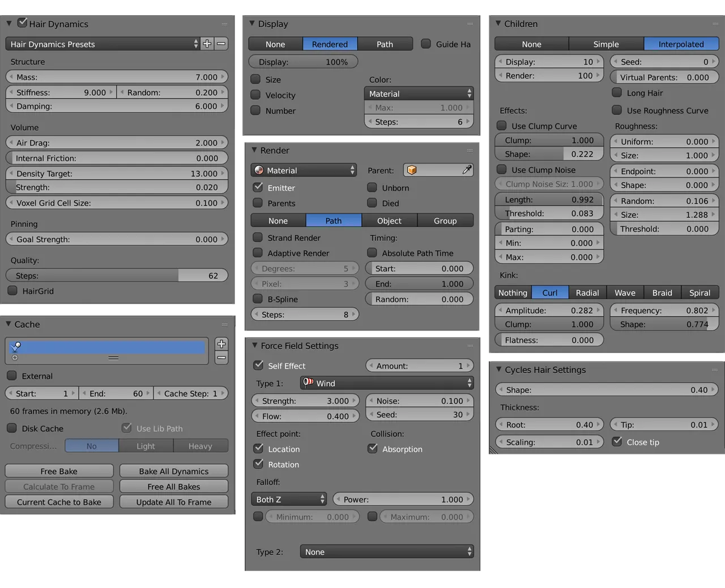The height and width of the screenshot is (588, 725).
Task: Click the Length 0.992 slider
Action: [x=549, y=199]
